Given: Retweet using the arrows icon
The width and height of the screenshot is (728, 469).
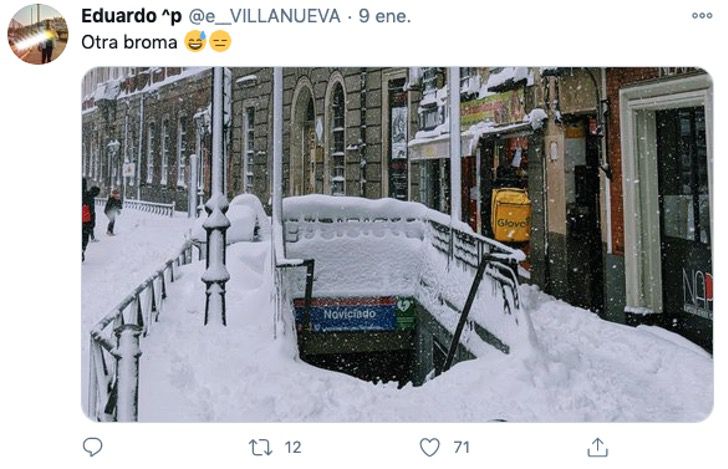Looking at the screenshot, I should click(x=260, y=448).
